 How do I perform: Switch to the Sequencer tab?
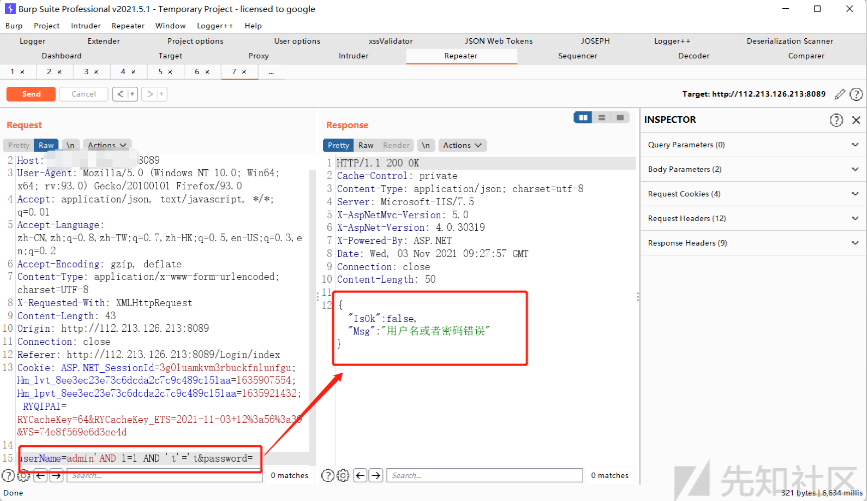pyautogui.click(x=577, y=56)
